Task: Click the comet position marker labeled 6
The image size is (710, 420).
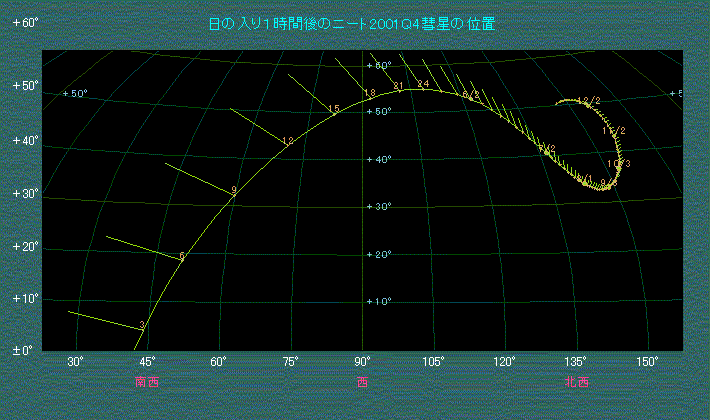Action: click(x=182, y=257)
